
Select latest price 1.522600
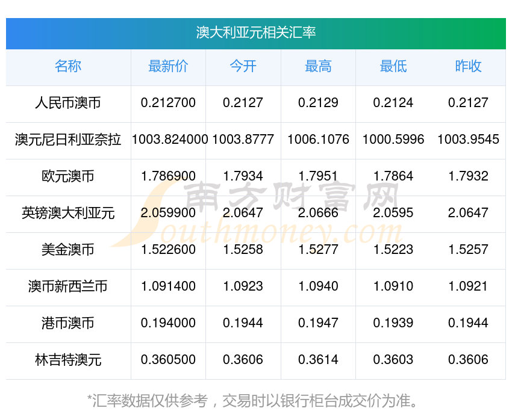[x=168, y=250]
